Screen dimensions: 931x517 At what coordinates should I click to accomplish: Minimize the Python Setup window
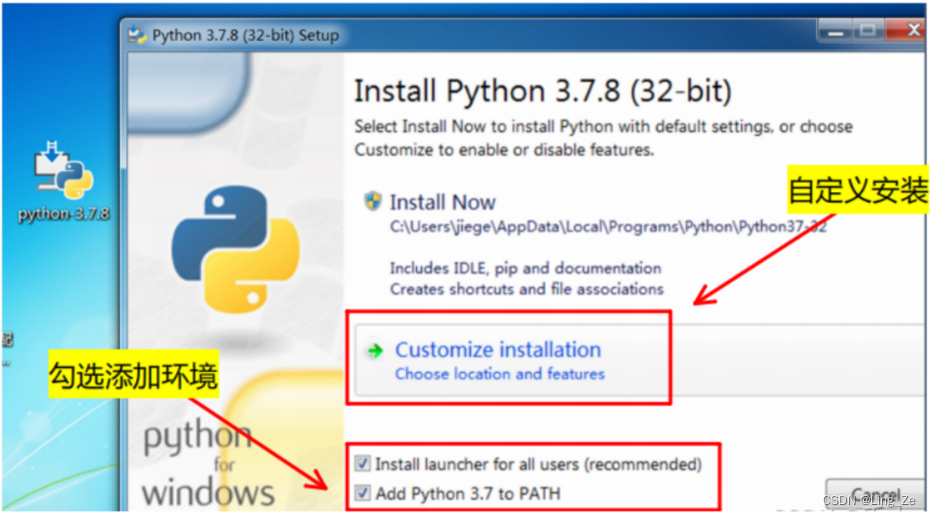[x=835, y=30]
